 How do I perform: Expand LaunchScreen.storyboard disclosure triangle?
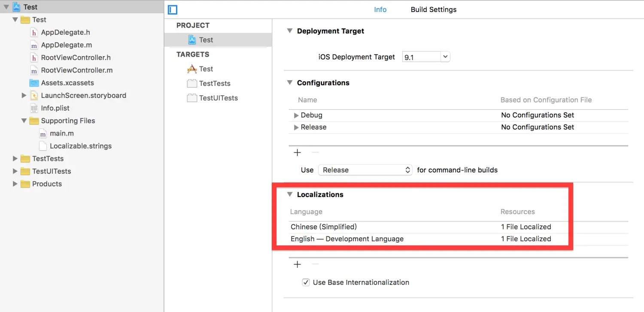click(24, 95)
